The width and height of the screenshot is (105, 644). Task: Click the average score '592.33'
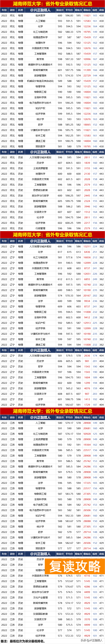[x=69, y=515]
